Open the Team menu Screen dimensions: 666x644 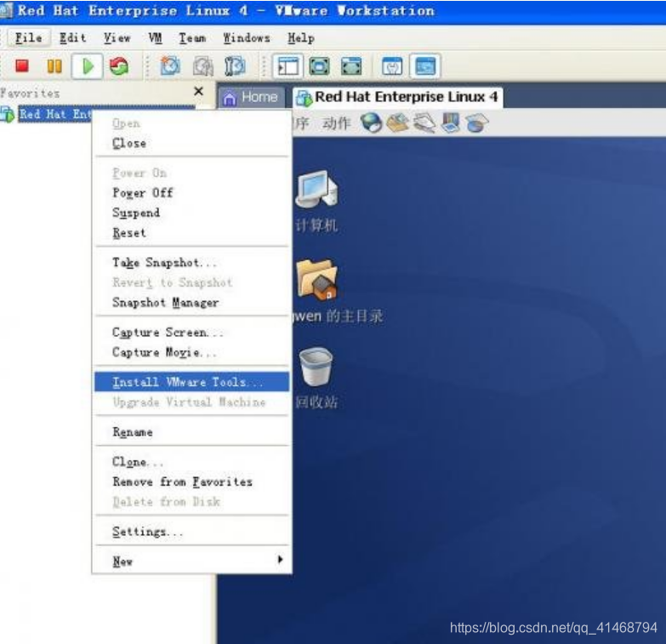192,37
